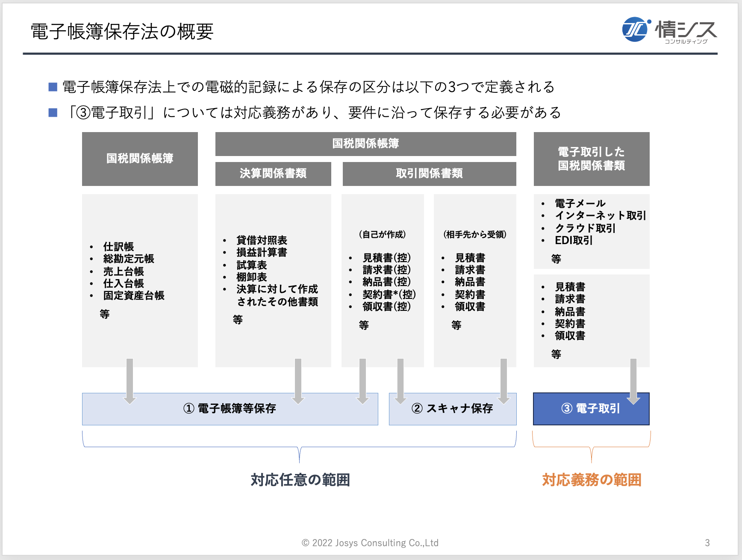The height and width of the screenshot is (560, 742).
Task: Click the (相手先から受領) label
Action: coord(475,234)
